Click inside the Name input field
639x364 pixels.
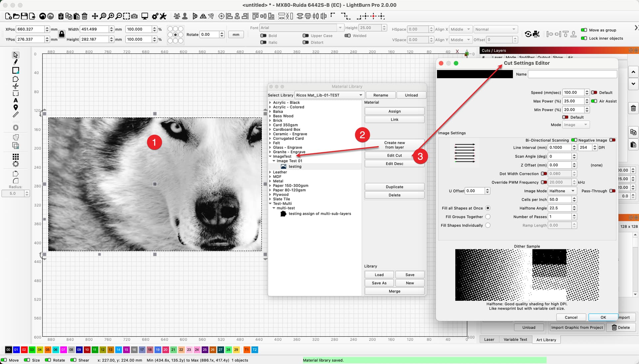[572, 74]
